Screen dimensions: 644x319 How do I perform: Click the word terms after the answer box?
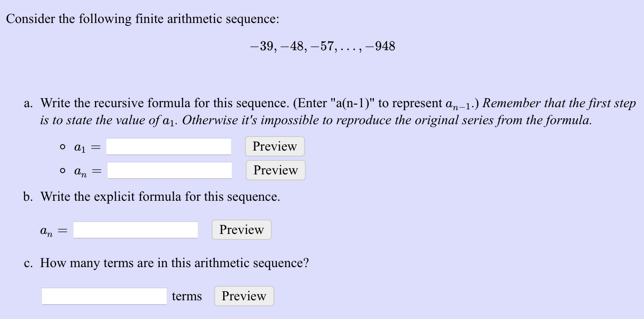(x=187, y=296)
